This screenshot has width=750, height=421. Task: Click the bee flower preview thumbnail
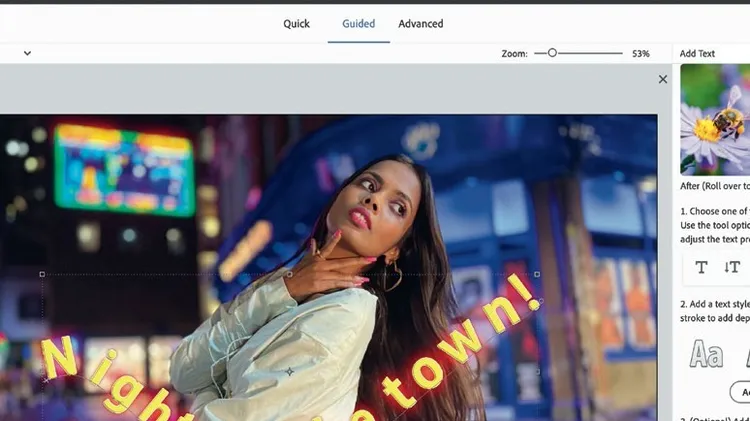coord(715,120)
